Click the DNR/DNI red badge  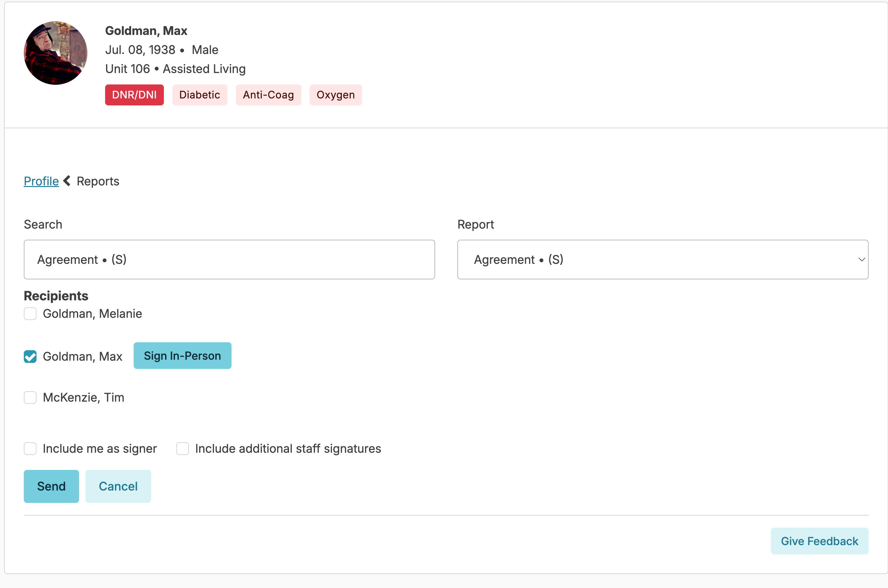point(134,95)
